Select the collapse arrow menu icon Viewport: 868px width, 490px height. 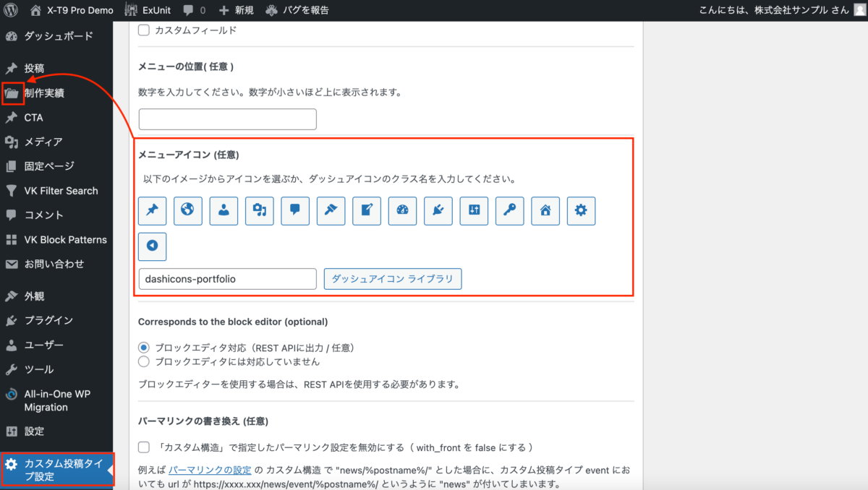pyautogui.click(x=153, y=246)
